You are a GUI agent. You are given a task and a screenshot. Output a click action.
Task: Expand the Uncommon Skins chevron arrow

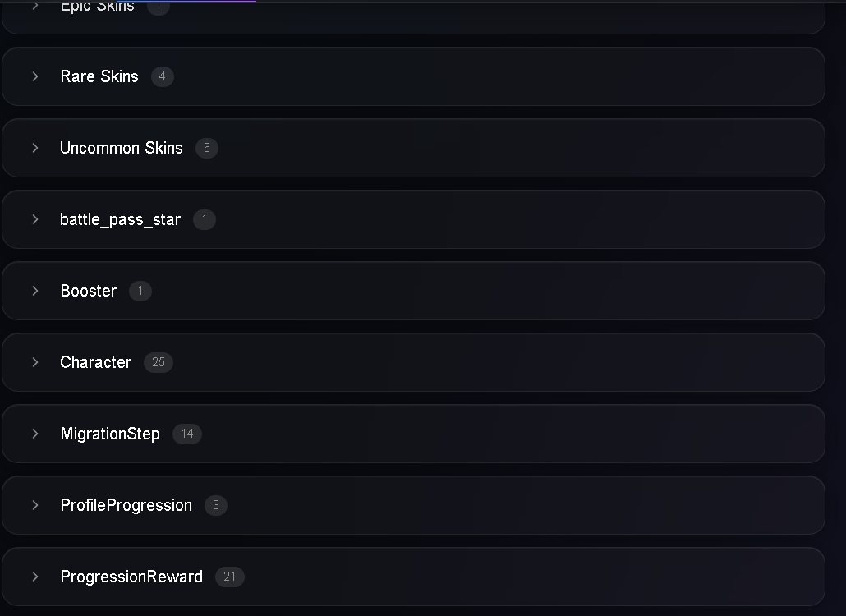point(35,148)
